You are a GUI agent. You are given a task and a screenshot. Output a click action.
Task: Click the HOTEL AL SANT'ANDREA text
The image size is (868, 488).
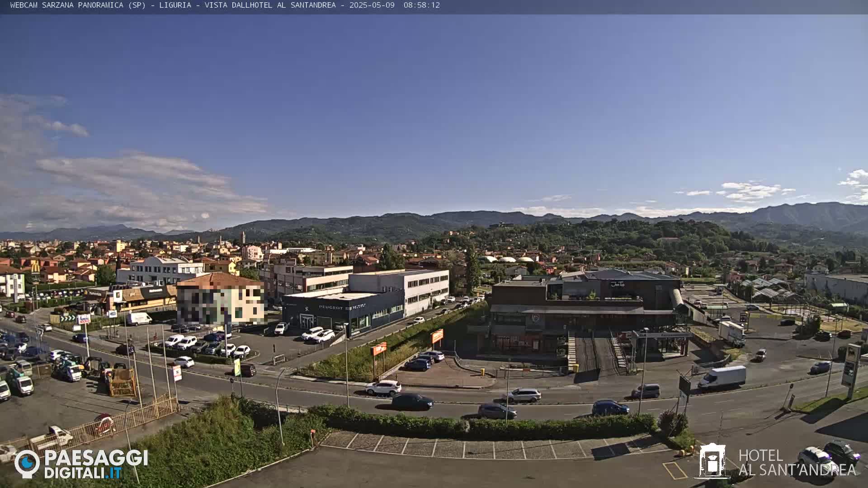[797, 463]
